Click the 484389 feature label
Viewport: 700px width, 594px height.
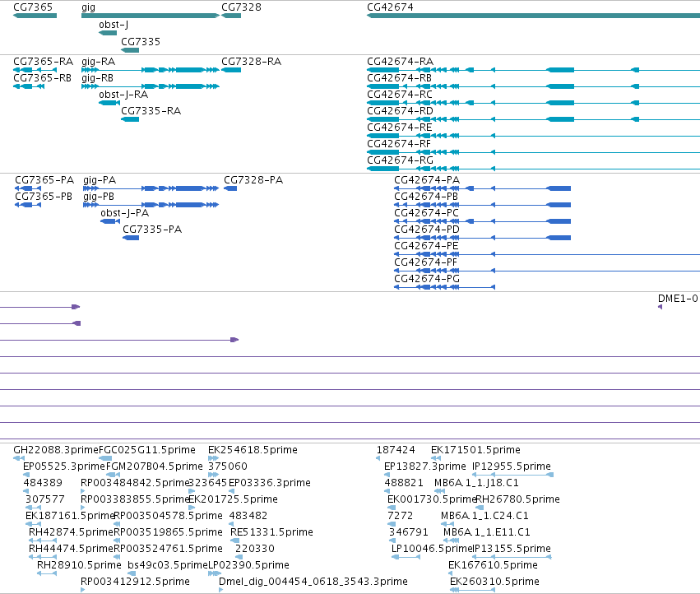(43, 483)
